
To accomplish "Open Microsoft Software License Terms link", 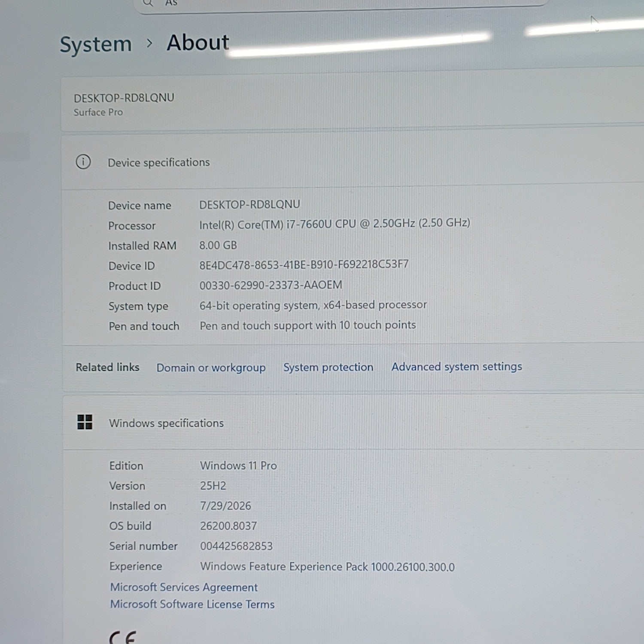I will coord(192,605).
